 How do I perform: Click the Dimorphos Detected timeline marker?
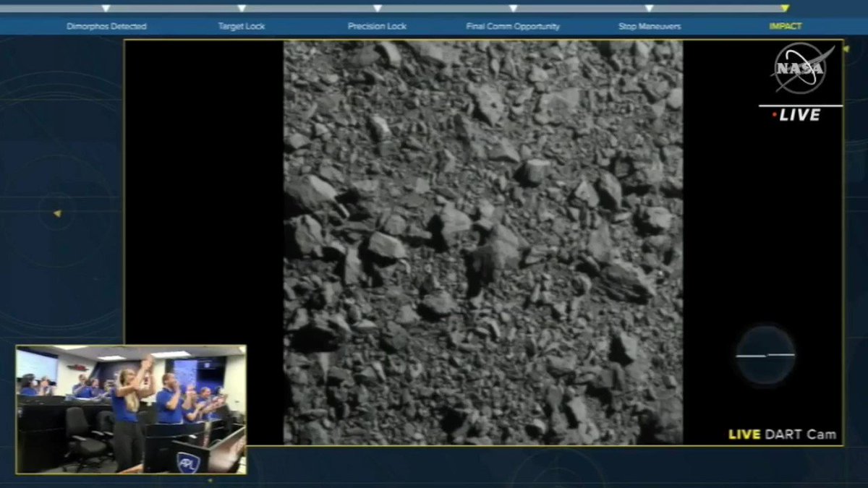[106, 9]
